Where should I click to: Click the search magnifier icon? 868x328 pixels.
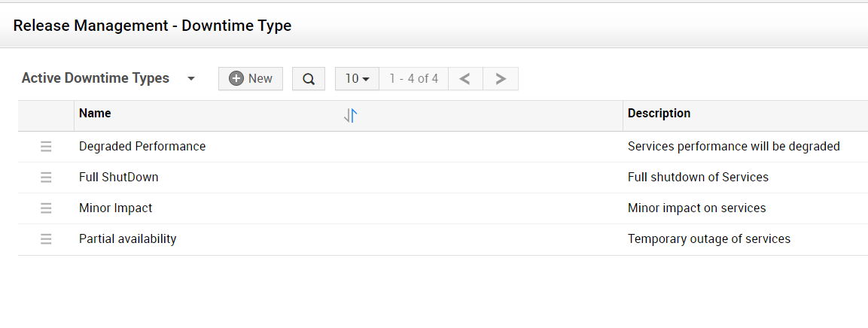click(x=309, y=79)
